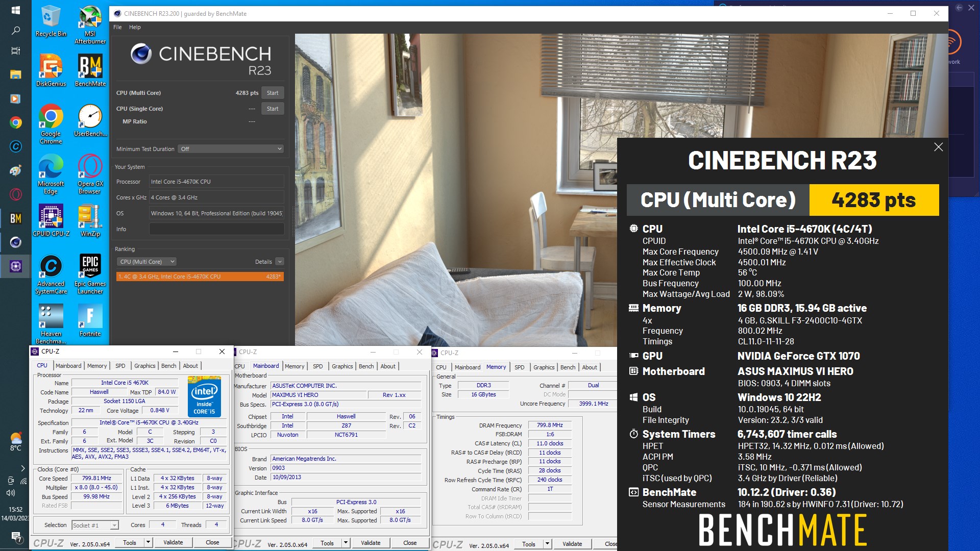Launch Microsoft Edge desktop icon
This screenshot has width=980, height=551.
pos(51,174)
